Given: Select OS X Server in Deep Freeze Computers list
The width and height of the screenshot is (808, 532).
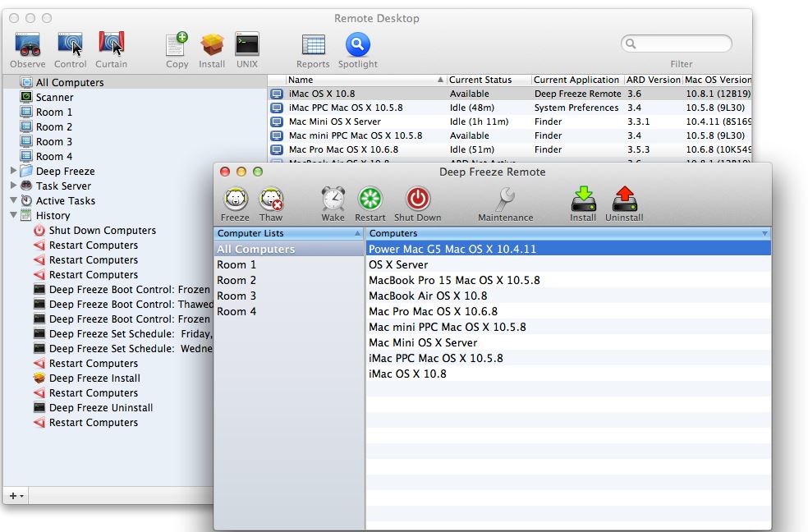Looking at the screenshot, I should click(568, 264).
